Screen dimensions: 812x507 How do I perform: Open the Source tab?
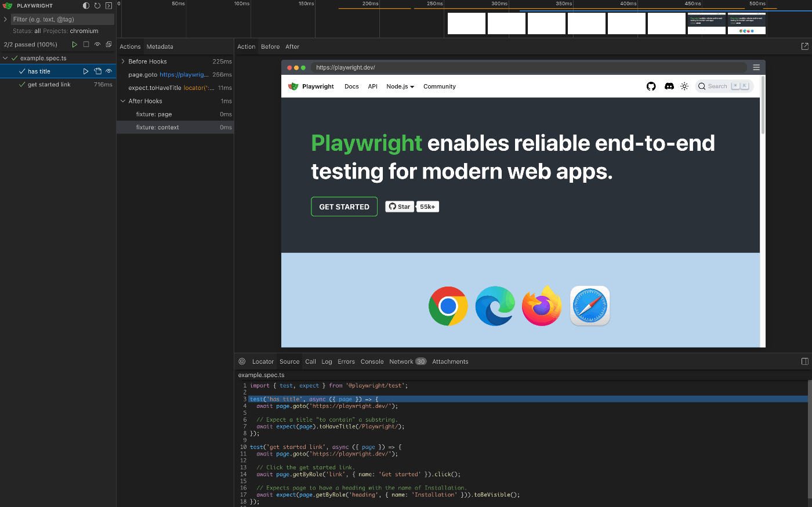click(289, 361)
